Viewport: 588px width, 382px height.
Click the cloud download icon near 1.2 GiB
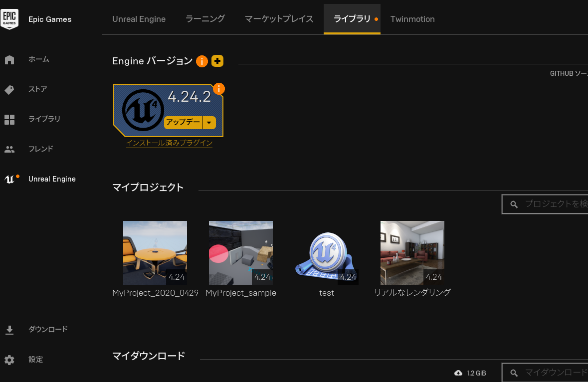click(458, 373)
